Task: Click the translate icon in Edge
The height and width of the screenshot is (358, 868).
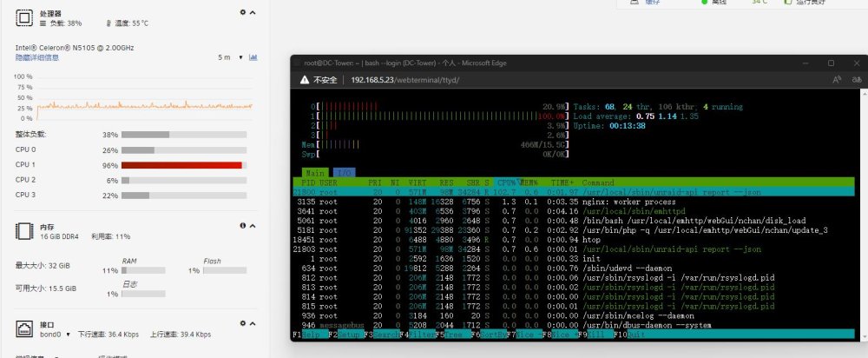Action: click(x=857, y=80)
